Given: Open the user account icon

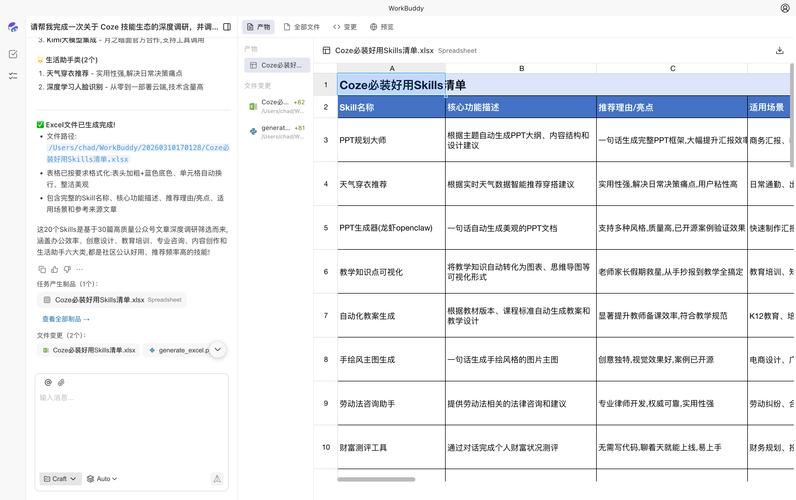Looking at the screenshot, I should (784, 8).
